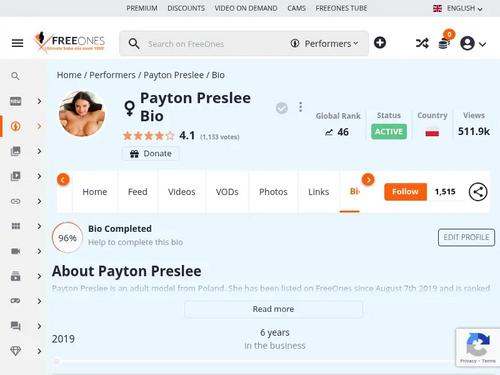Click the shuffle random icon
This screenshot has height=375, width=500.
tap(422, 43)
